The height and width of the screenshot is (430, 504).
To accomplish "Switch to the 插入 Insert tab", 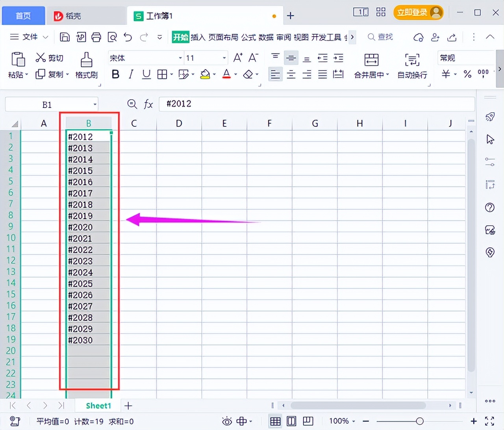I will (x=198, y=37).
